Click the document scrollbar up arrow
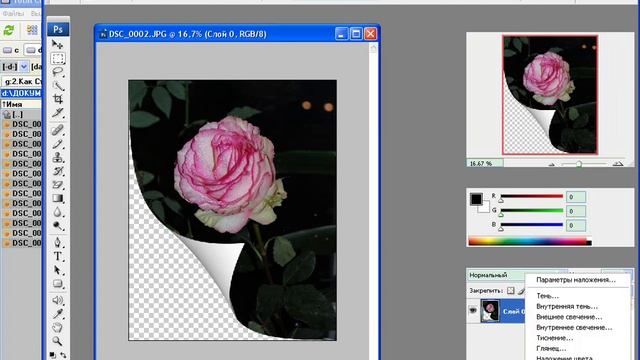This screenshot has height=360, width=640. tap(373, 49)
